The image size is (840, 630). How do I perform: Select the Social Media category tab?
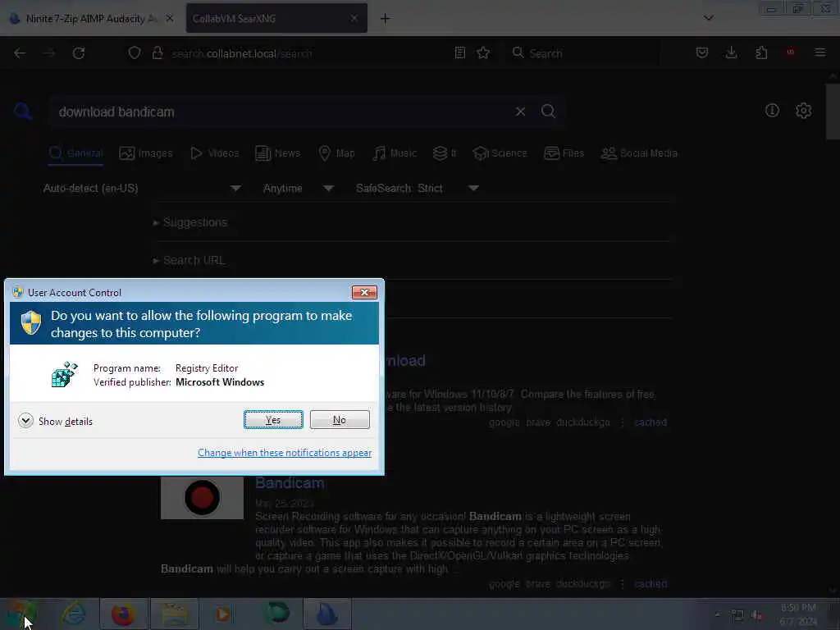pyautogui.click(x=639, y=153)
